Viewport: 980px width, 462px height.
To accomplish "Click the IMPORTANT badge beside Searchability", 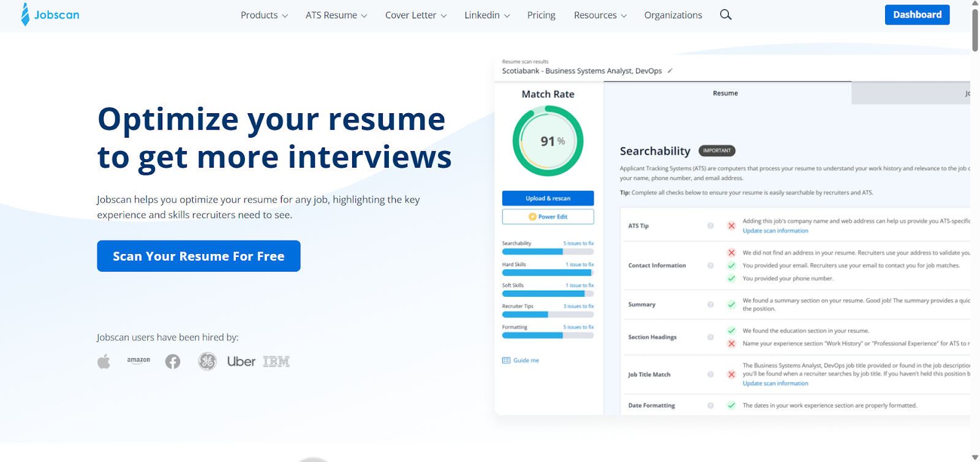I will click(x=717, y=151).
